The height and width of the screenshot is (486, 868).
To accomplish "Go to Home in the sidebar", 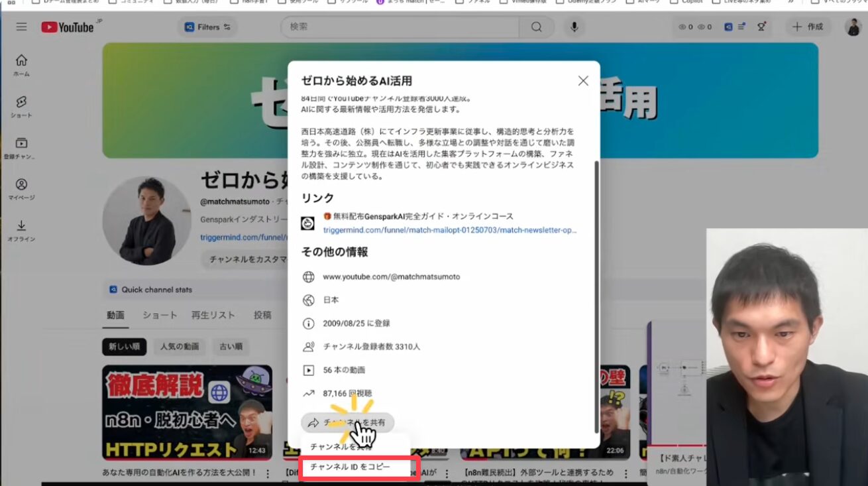I will pos(21,65).
